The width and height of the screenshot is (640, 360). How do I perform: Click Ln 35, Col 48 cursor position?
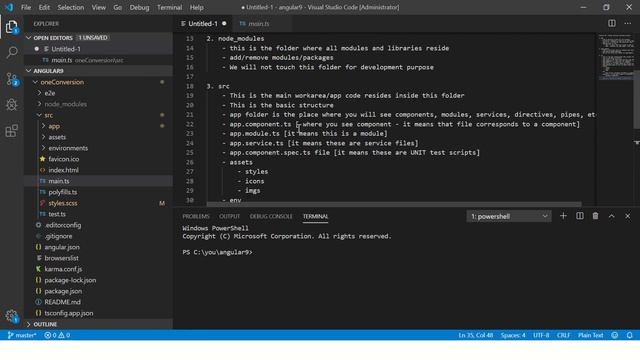476,335
